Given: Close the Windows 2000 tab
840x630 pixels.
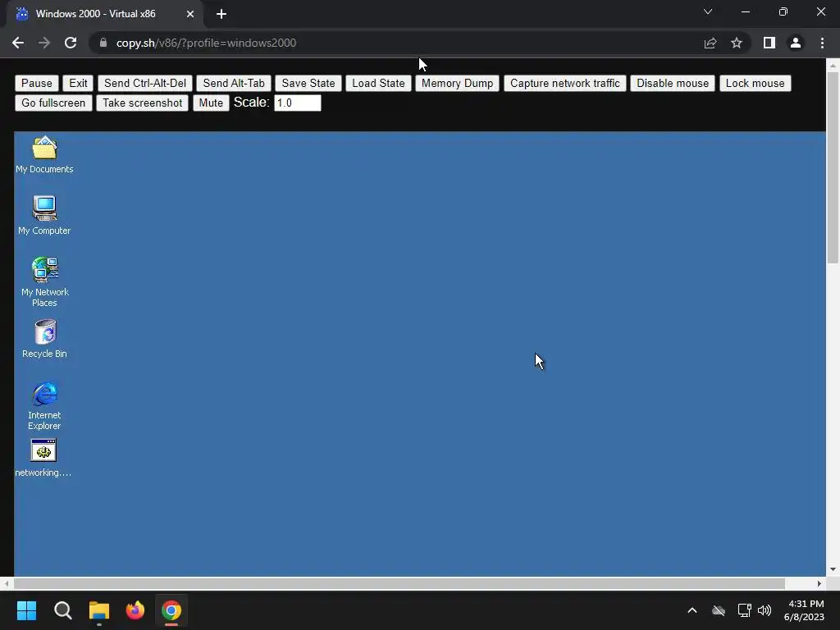Looking at the screenshot, I should (190, 14).
